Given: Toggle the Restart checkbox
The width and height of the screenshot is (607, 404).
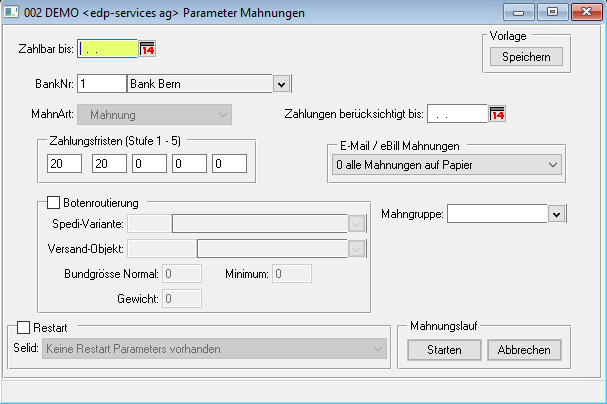Looking at the screenshot, I should (x=24, y=327).
